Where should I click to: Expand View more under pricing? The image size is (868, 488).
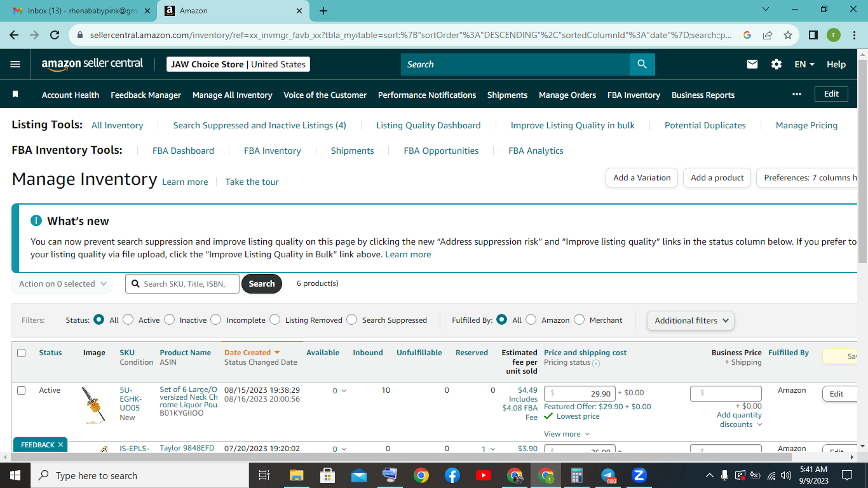coord(567,434)
